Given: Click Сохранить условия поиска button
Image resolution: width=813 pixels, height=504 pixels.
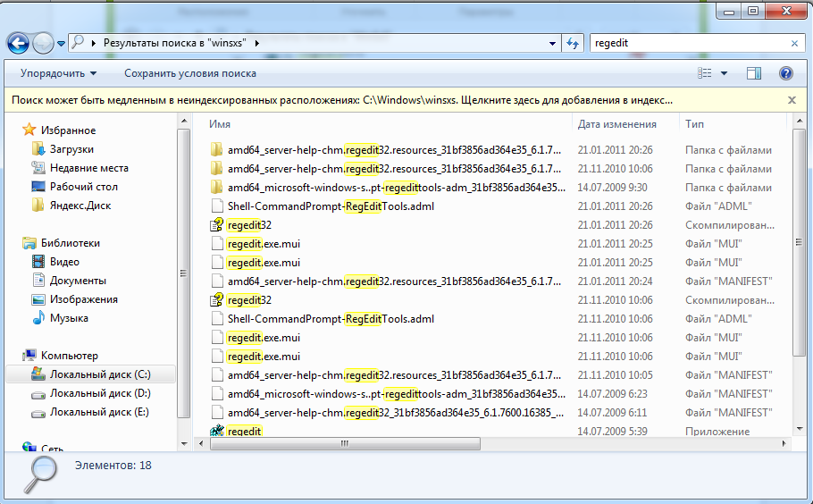Looking at the screenshot, I should [x=190, y=73].
